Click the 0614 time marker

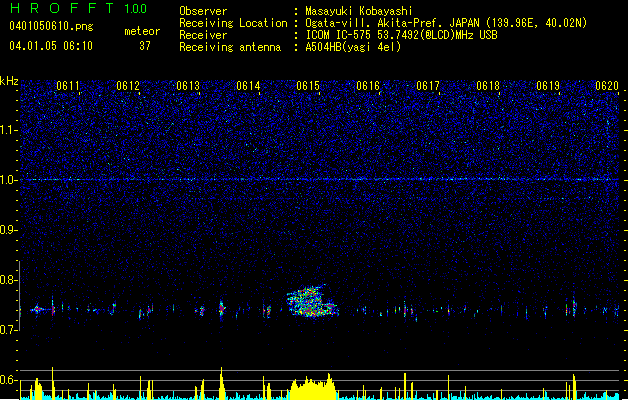tap(248, 86)
